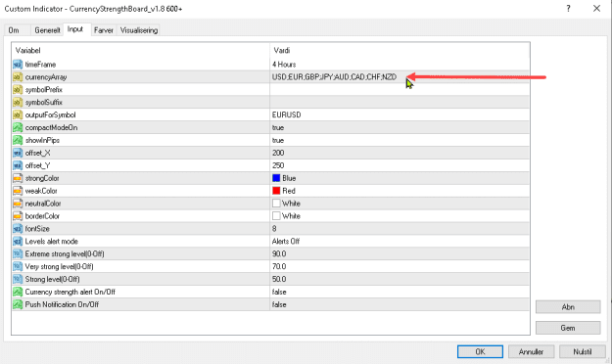The height and width of the screenshot is (364, 612).
Task: Click the fontSize integer icon
Action: (x=18, y=229)
